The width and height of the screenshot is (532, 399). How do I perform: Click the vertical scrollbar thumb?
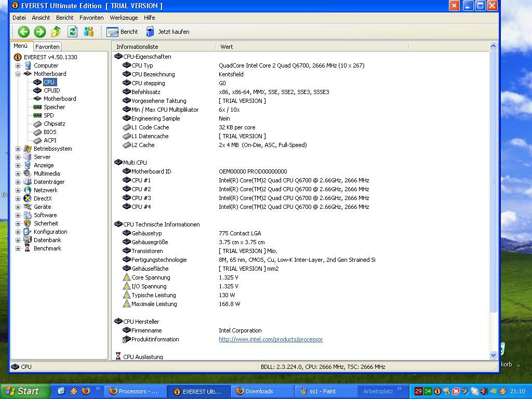pos(494,181)
